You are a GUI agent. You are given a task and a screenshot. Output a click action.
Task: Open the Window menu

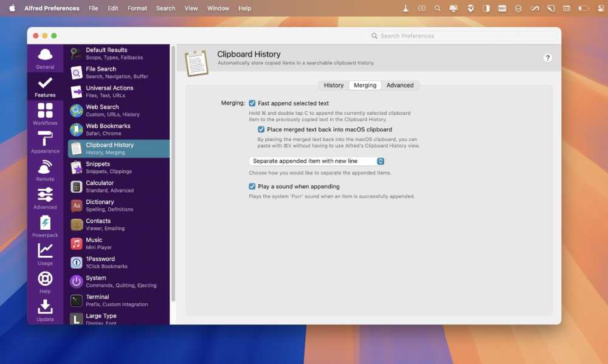tap(218, 8)
